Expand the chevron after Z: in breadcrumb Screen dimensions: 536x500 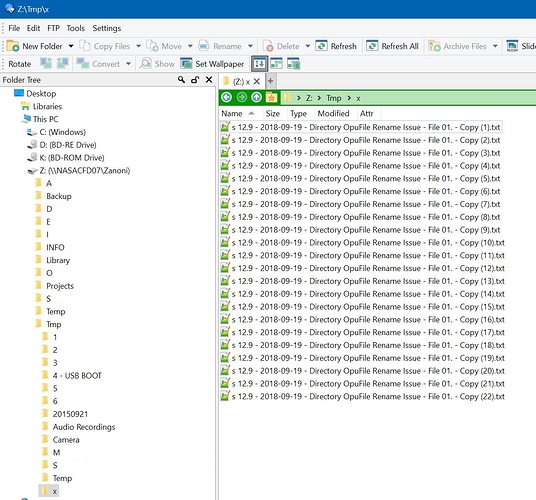[x=319, y=98]
